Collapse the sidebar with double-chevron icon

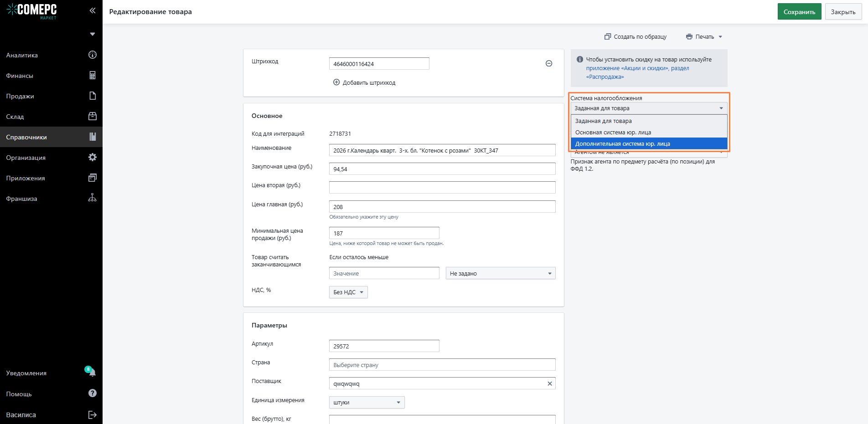(x=93, y=10)
